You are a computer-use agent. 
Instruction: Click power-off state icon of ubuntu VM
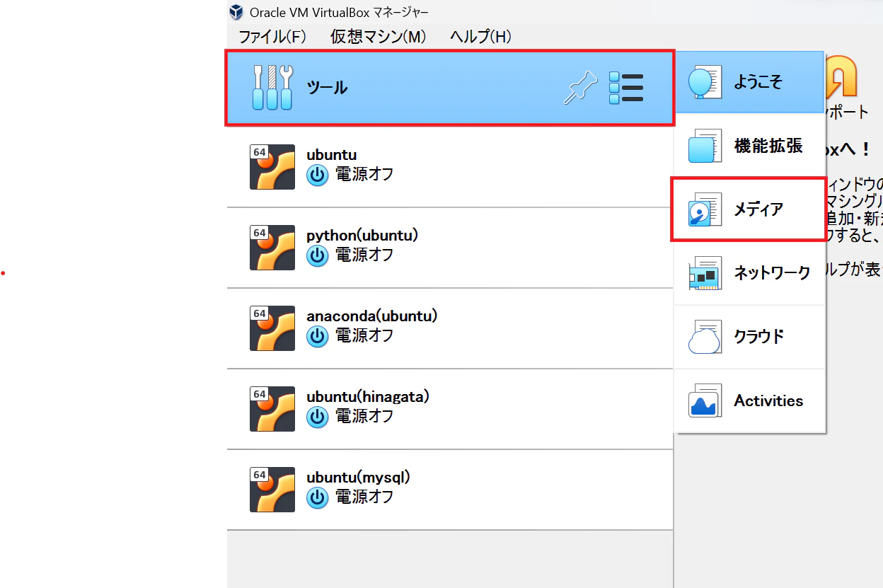(x=318, y=175)
